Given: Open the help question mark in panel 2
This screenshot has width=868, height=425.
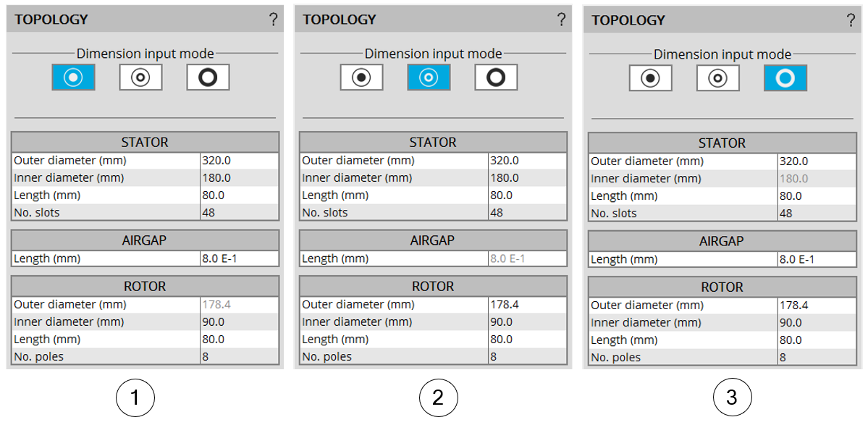Looking at the screenshot, I should 561,20.
